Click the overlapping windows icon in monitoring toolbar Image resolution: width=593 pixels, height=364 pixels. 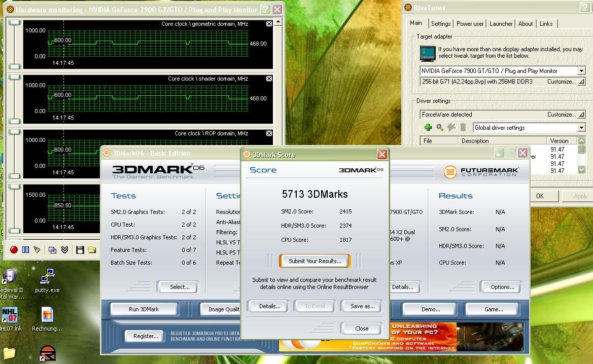(x=53, y=250)
